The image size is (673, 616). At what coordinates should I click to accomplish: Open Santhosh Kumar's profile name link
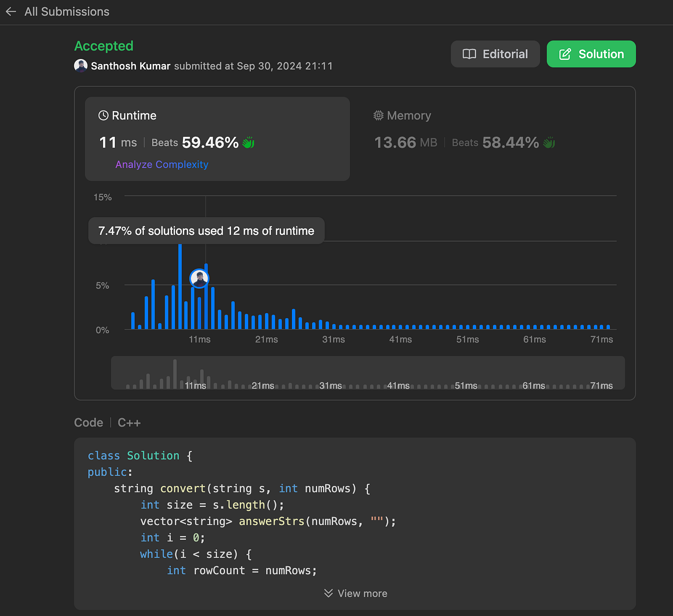[131, 66]
